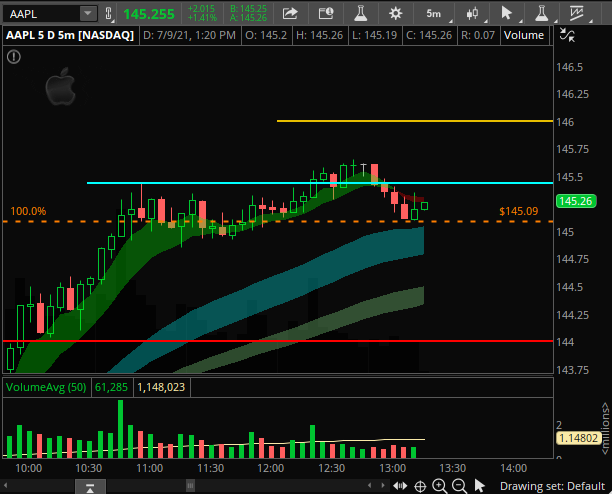Open the 5m time frame selector
Image resolution: width=612 pixels, height=494 pixels.
tap(434, 14)
